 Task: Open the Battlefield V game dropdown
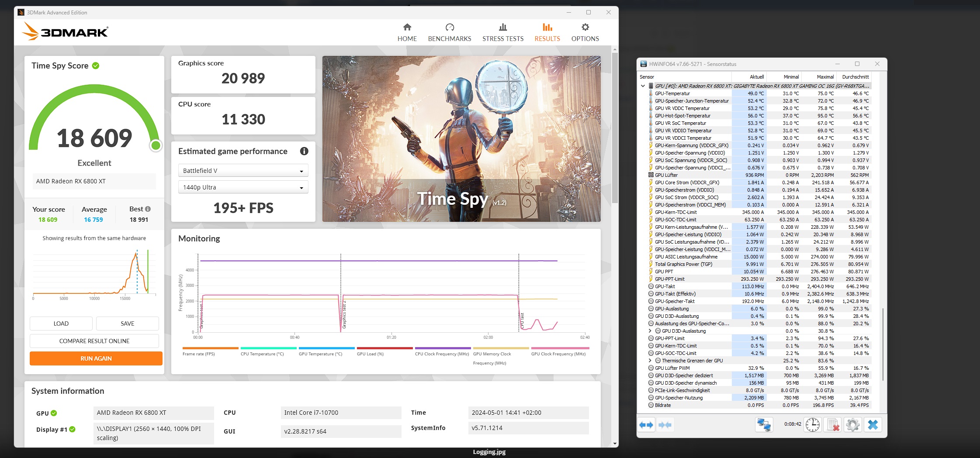point(243,170)
